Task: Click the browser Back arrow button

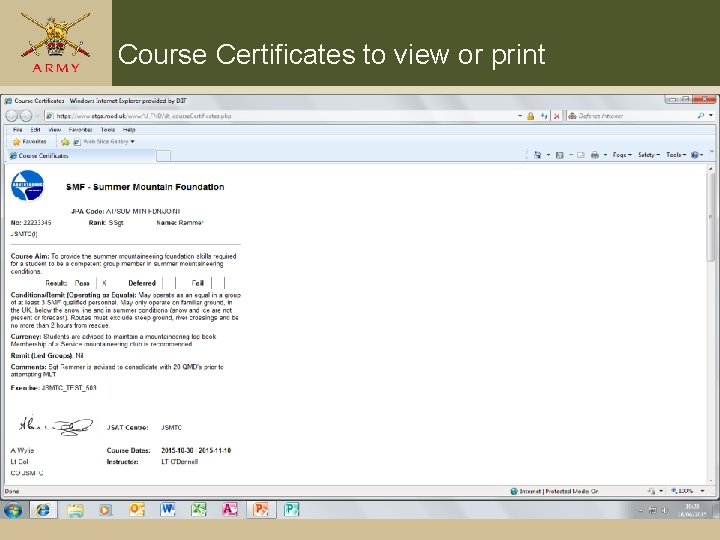Action: [x=12, y=116]
